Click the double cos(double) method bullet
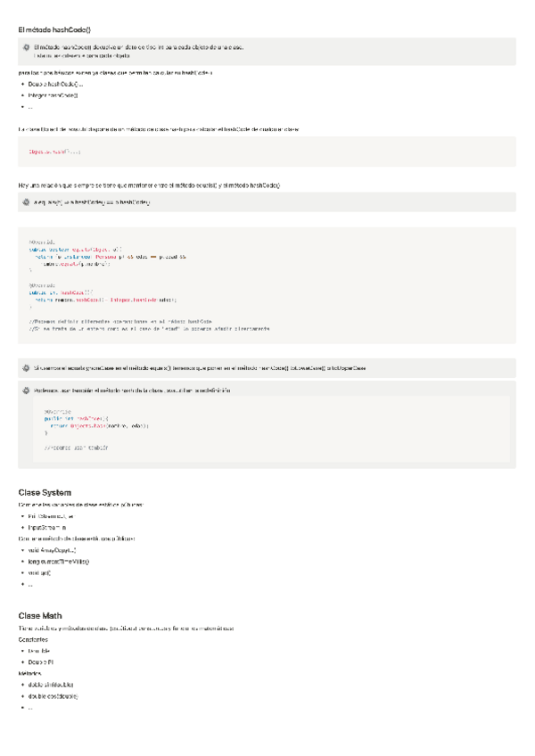This screenshot has height=756, width=535. (x=53, y=695)
